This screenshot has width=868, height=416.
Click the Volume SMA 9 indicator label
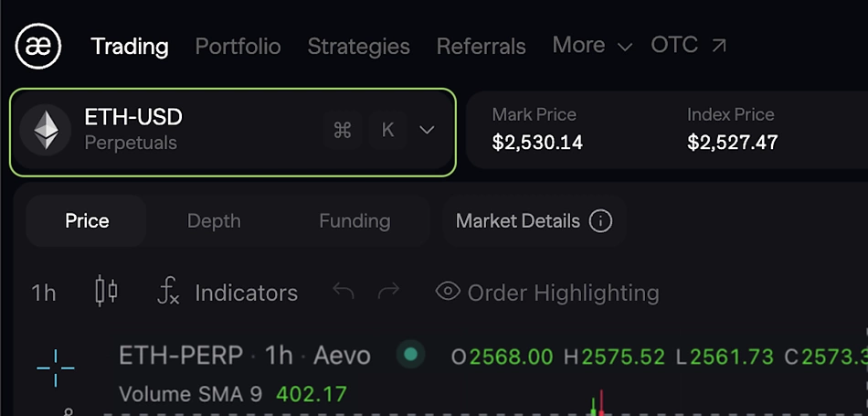190,394
